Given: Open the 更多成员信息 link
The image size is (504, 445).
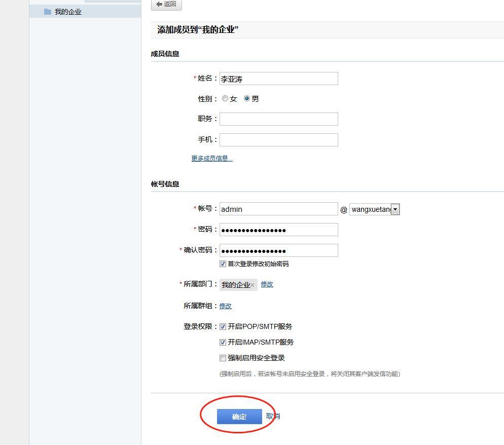Looking at the screenshot, I should click(x=211, y=158).
